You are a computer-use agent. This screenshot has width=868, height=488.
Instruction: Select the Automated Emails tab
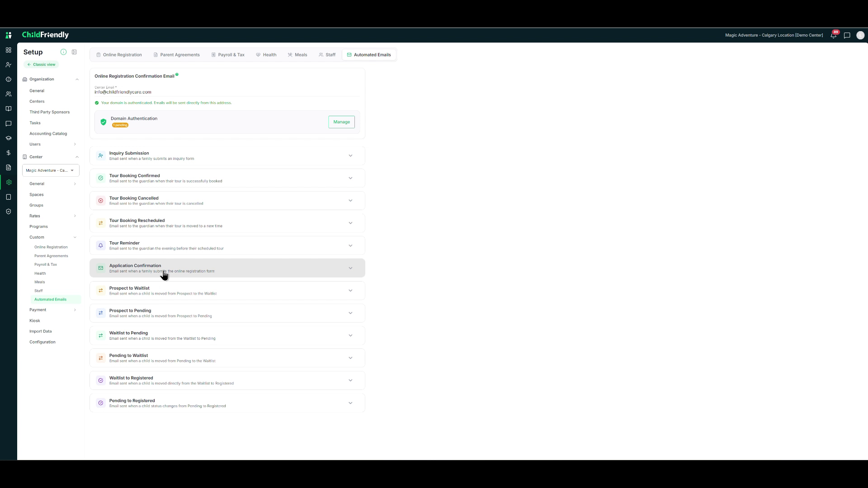[x=369, y=55]
